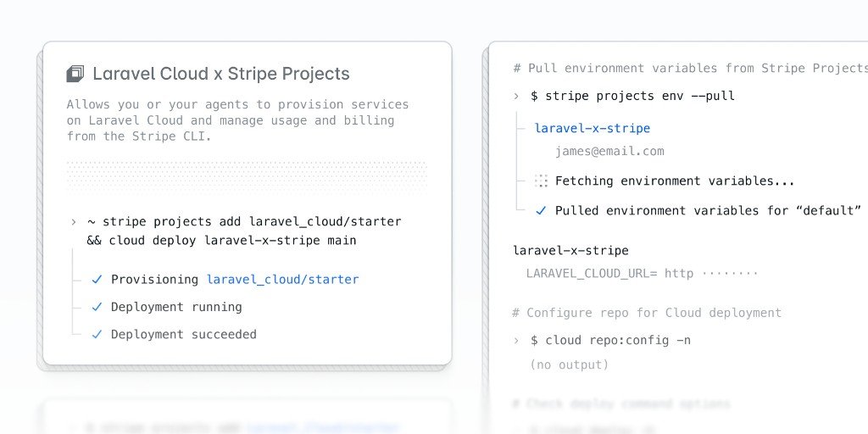Click the '$ cloud repo:config -n' command
The width and height of the screenshot is (868, 434).
click(x=610, y=341)
